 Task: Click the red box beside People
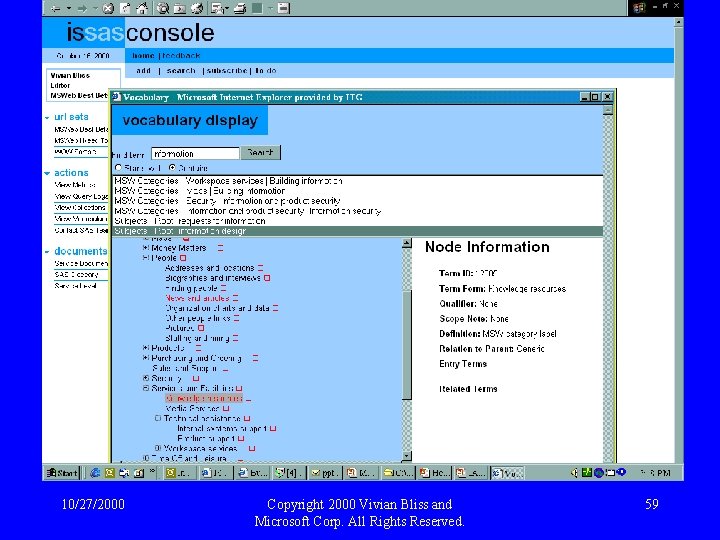point(183,258)
